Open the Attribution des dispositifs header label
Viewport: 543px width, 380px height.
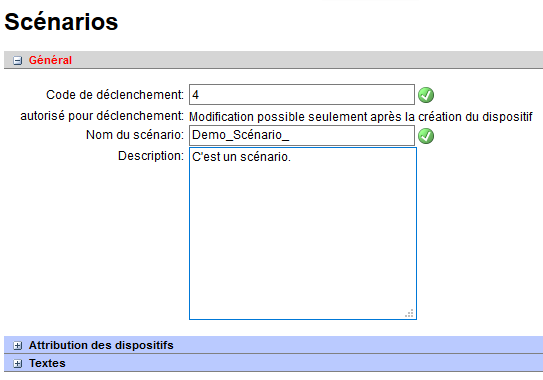click(101, 345)
